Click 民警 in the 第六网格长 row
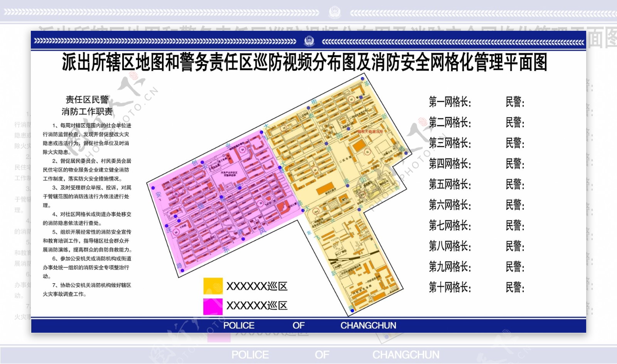 click(x=515, y=205)
